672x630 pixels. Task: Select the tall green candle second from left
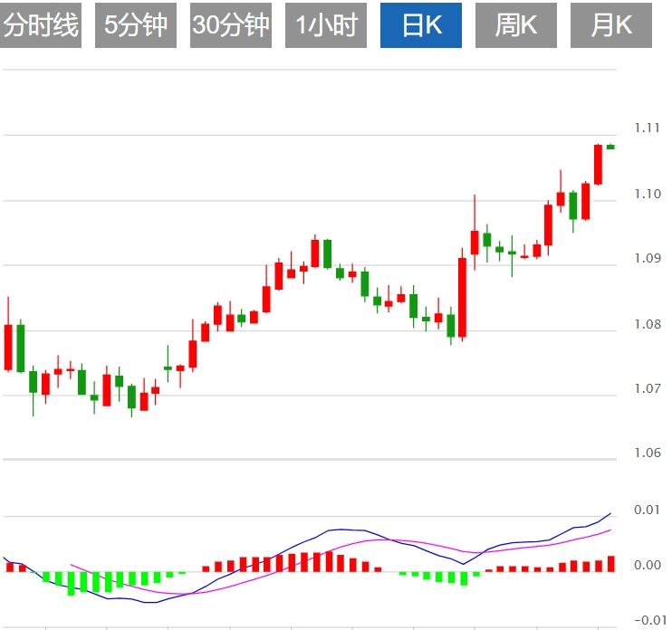pyautogui.click(x=21, y=348)
